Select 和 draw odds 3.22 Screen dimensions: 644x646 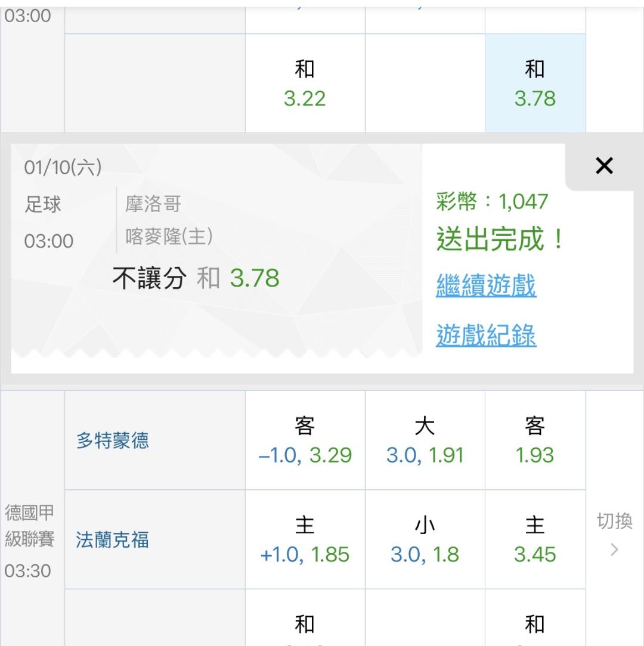305,83
